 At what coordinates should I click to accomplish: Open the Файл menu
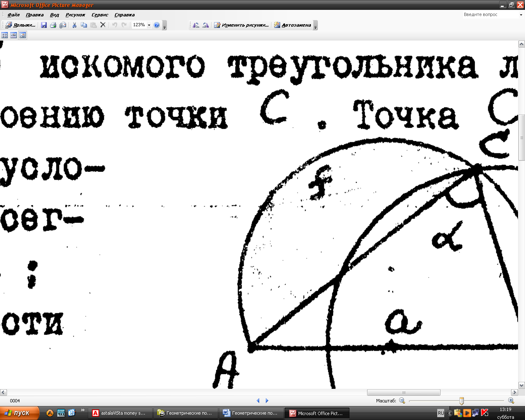point(14,15)
